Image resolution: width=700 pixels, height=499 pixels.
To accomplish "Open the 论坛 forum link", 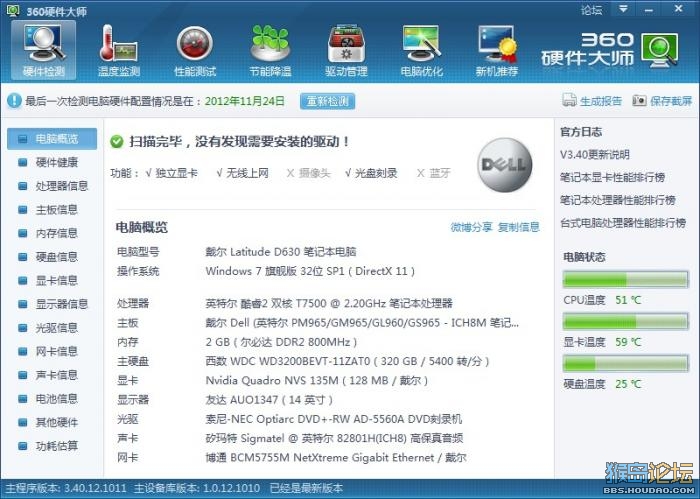I will [592, 10].
